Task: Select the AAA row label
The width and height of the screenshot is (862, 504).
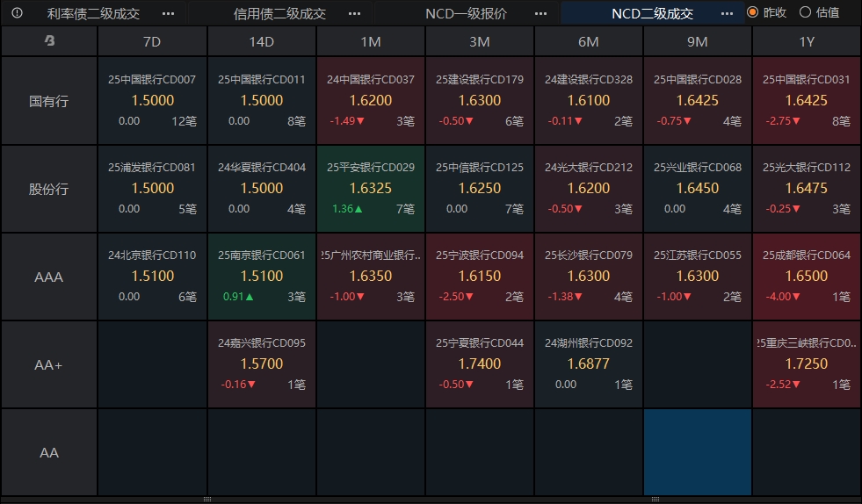Action: (x=49, y=277)
